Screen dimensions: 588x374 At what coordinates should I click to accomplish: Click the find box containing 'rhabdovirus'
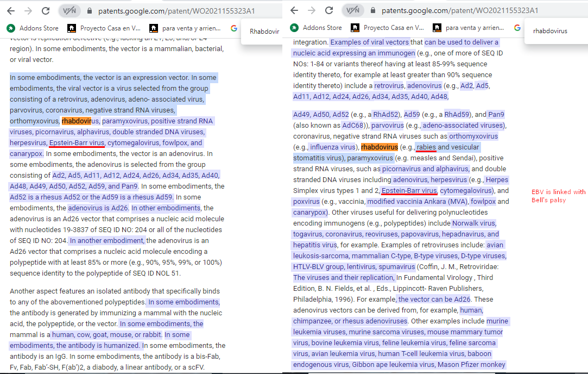(550, 31)
